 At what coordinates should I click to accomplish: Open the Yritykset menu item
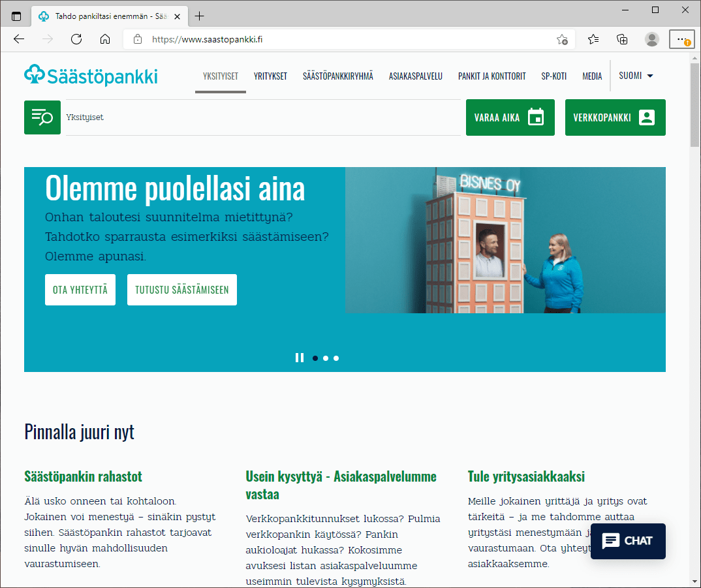tap(270, 76)
